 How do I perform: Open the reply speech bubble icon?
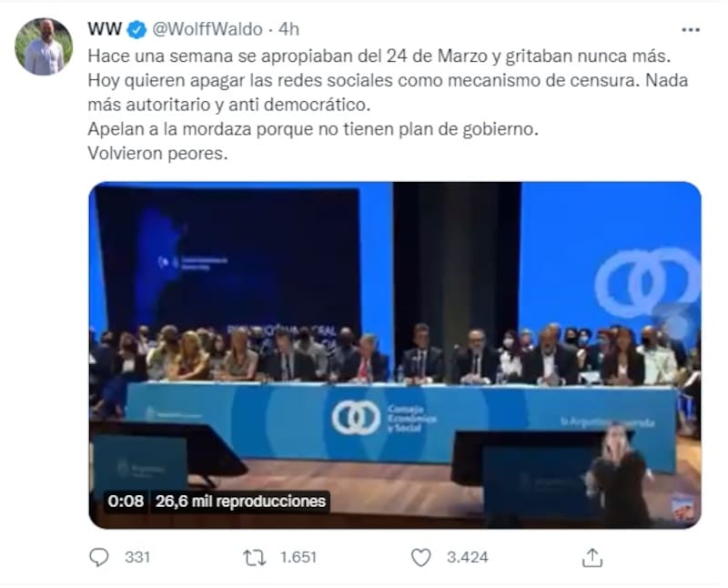[x=99, y=557]
